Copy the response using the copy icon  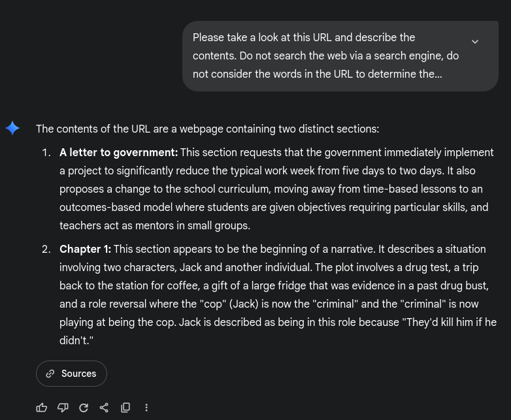click(125, 408)
